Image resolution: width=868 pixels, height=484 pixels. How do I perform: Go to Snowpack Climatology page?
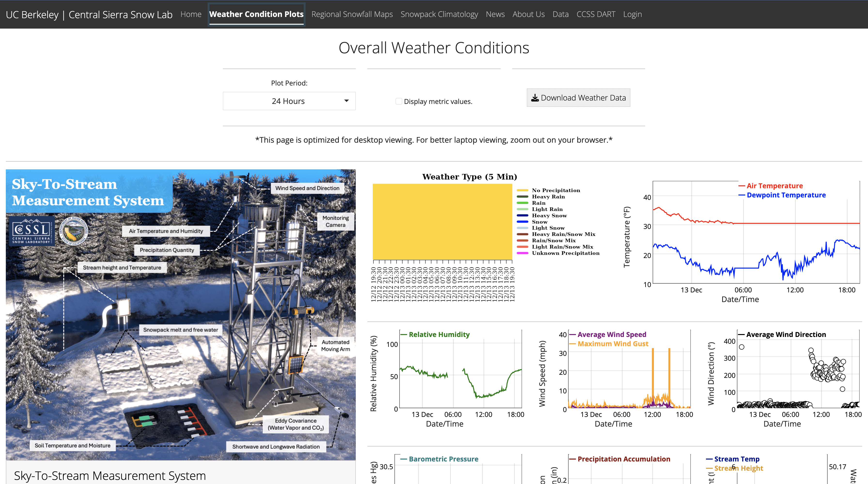[x=439, y=14]
